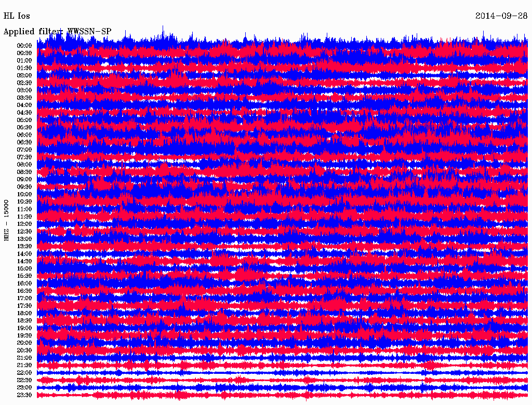Select the 00:00 time label

click(24, 46)
